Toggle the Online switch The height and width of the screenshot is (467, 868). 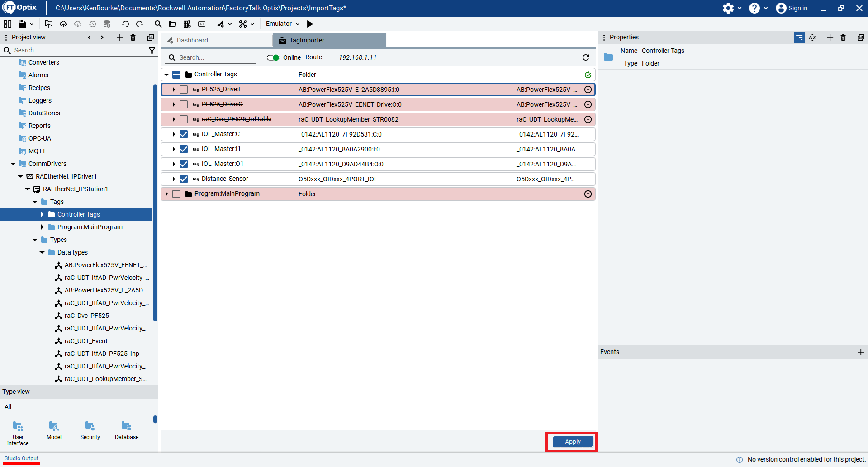click(x=273, y=57)
